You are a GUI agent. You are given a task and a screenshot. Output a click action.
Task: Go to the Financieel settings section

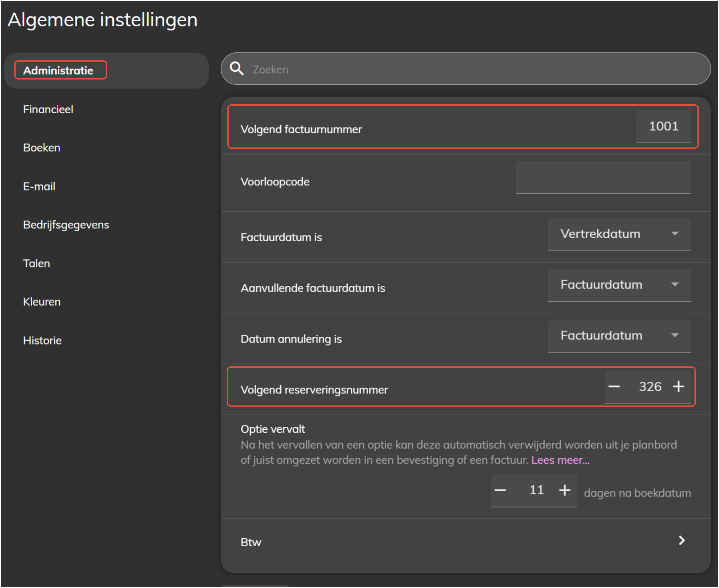coord(48,109)
